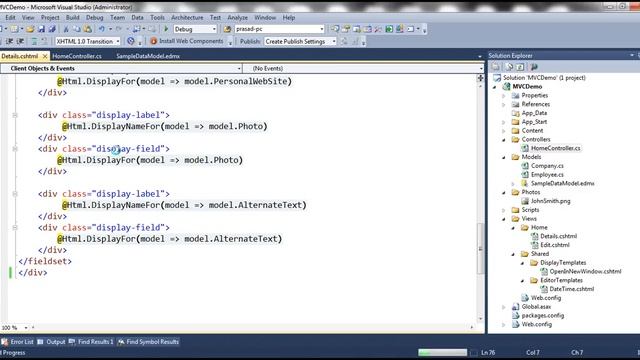Click the Error List icon at bottom
Screen dimensions: 640x360
click(x=5, y=342)
